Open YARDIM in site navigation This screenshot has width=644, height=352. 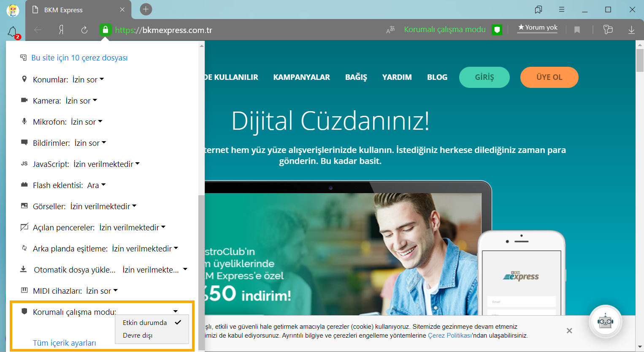pos(397,77)
